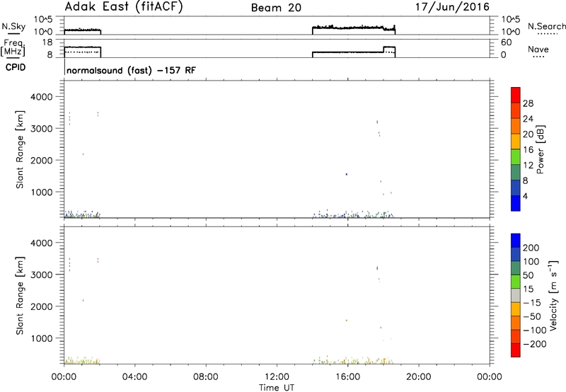
Task: Click the green echo near 16:00 in velocity panel
Action: point(347,320)
